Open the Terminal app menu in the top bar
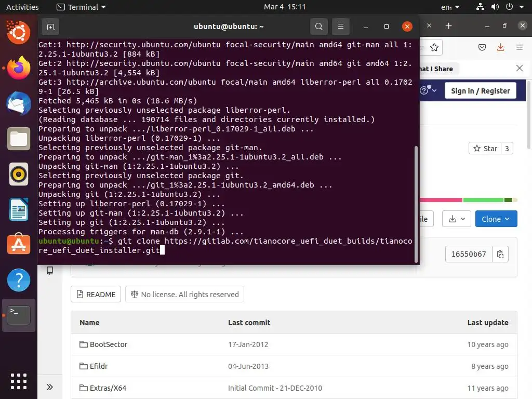532x399 pixels. coord(81,7)
